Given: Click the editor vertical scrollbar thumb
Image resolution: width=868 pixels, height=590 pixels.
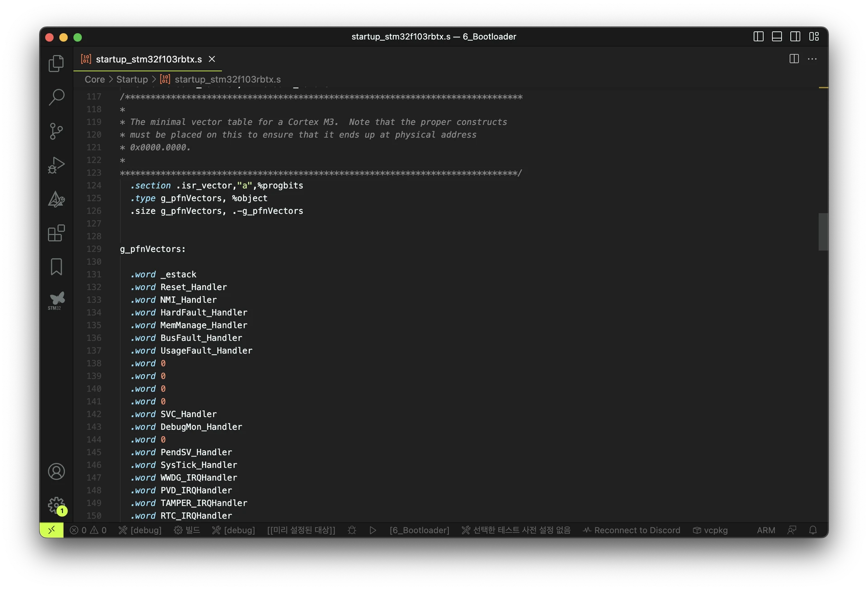Looking at the screenshot, I should [823, 232].
